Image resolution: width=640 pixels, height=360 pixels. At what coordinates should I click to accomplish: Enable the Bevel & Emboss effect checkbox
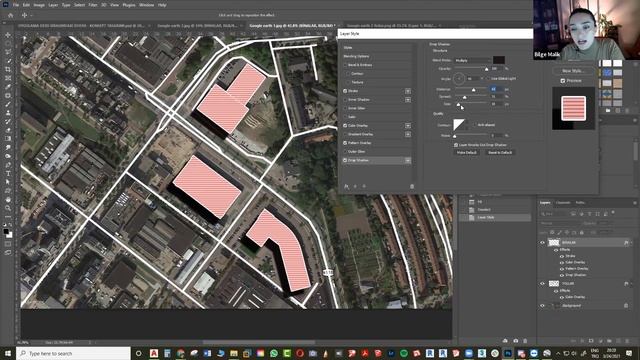(345, 65)
